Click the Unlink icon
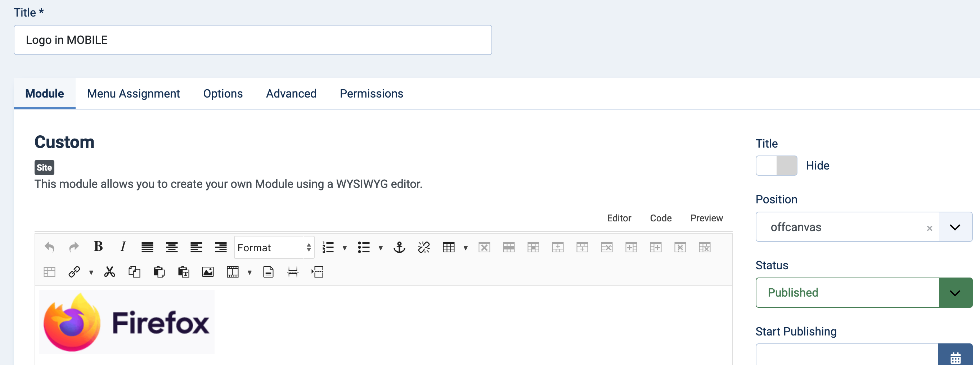The height and width of the screenshot is (365, 980). pyautogui.click(x=423, y=247)
